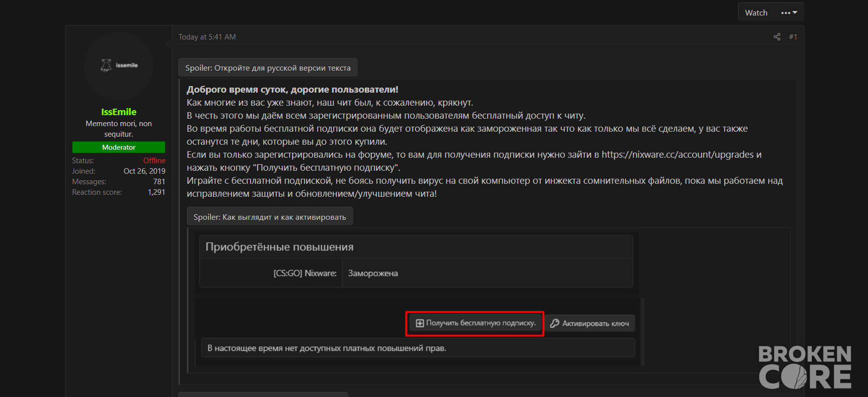Screen dimensions: 868x397
Task: Collapse the Russian version text spoiler
Action: click(x=268, y=68)
